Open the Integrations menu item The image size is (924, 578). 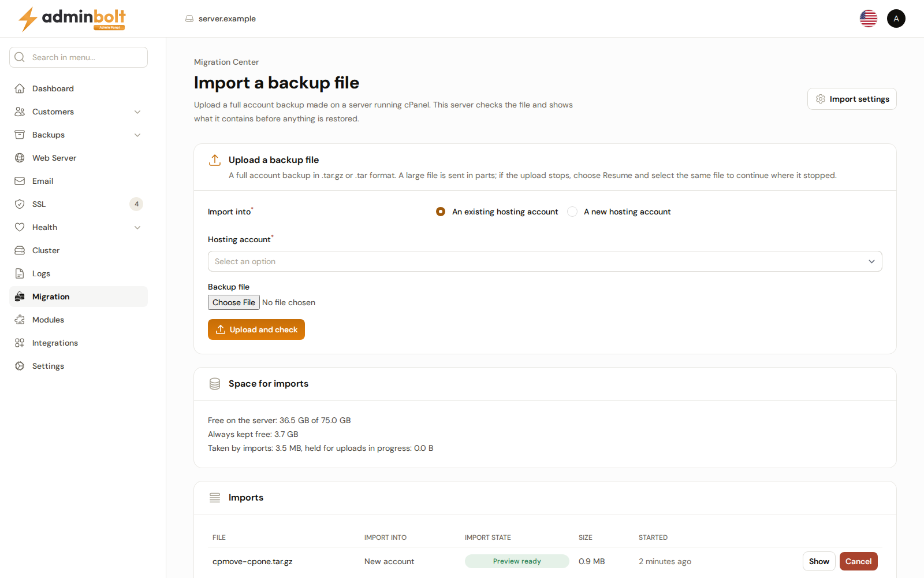[79, 343]
